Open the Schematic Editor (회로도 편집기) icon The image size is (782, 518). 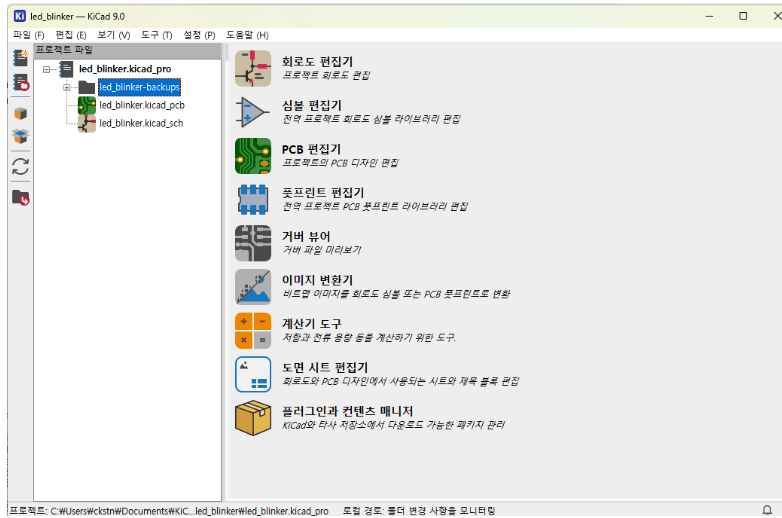253,68
